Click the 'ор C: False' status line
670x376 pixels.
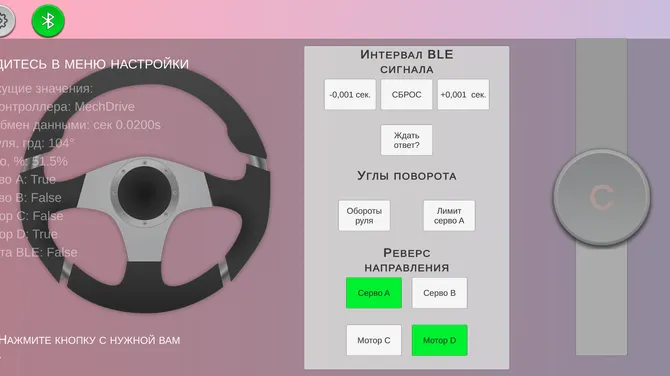click(32, 216)
